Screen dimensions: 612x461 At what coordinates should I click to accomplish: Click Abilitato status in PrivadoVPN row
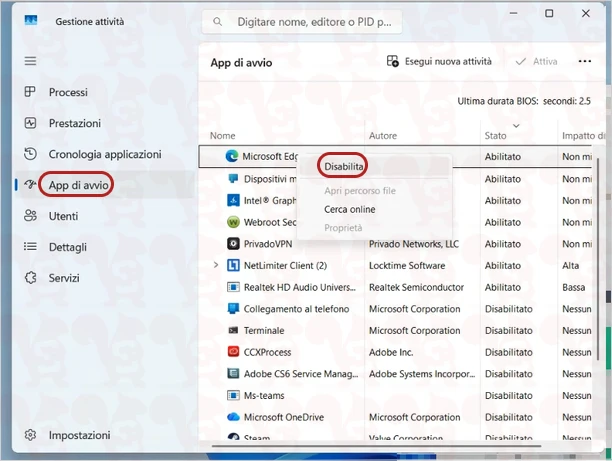pyautogui.click(x=503, y=244)
